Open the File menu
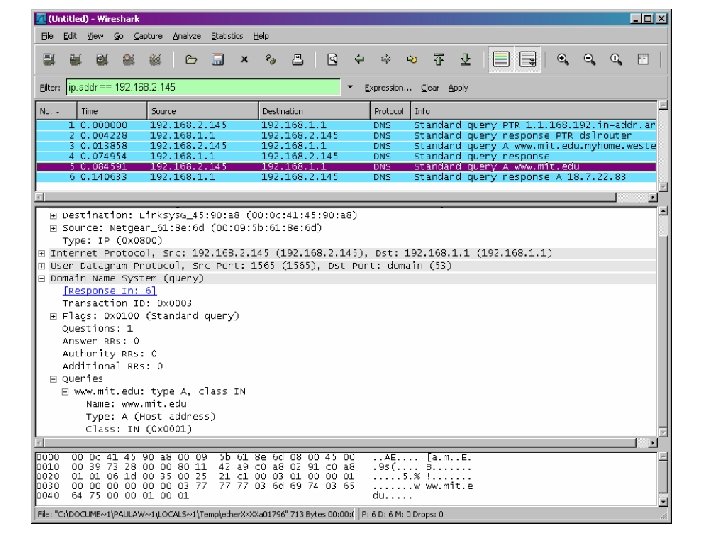The image size is (720, 540). (x=47, y=36)
